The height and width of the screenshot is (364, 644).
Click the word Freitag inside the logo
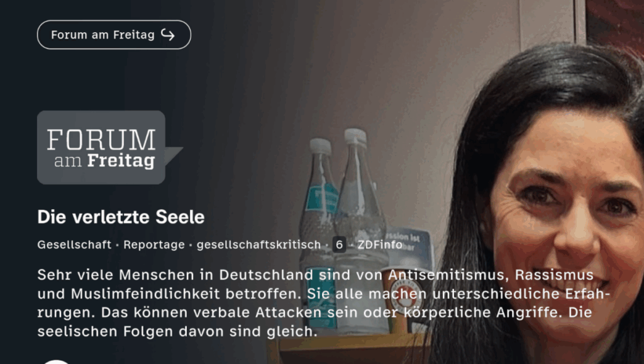pyautogui.click(x=121, y=161)
